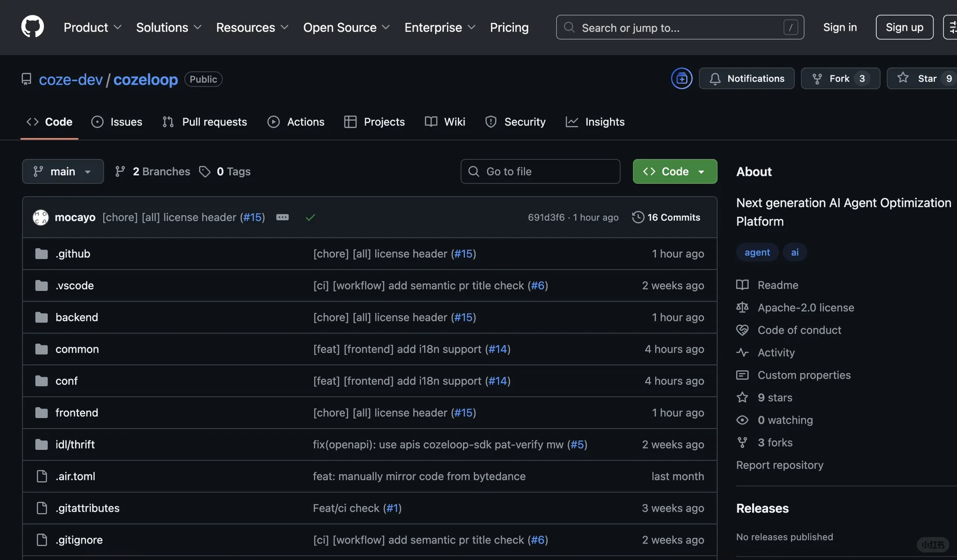This screenshot has width=957, height=560.
Task: Open the Releases heading link
Action: click(762, 508)
